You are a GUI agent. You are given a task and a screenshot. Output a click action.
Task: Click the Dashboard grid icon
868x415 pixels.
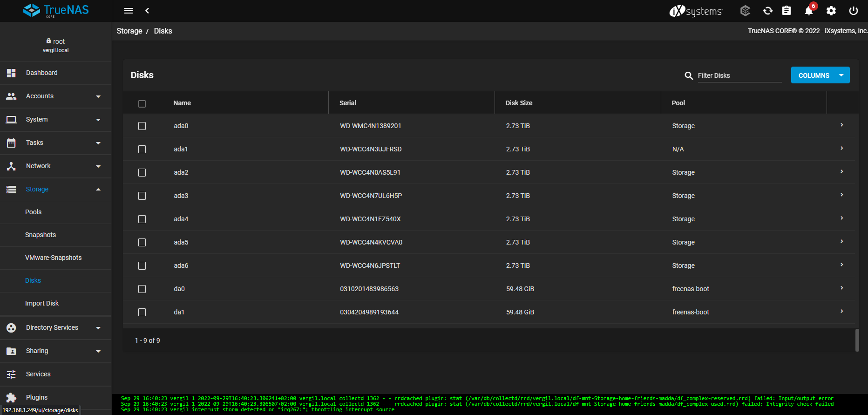(x=11, y=73)
